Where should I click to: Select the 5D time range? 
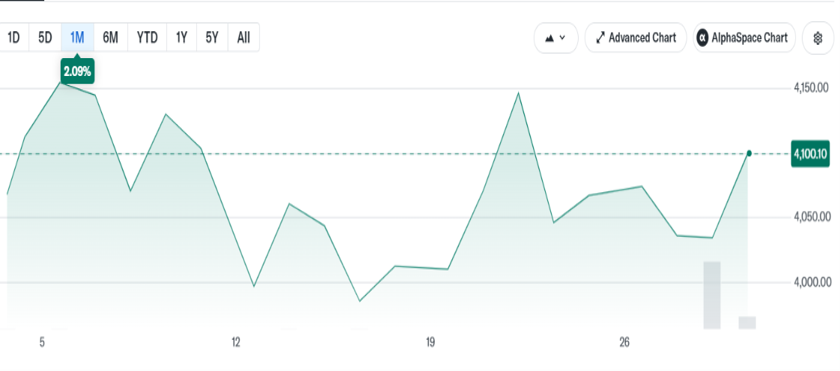pyautogui.click(x=46, y=37)
